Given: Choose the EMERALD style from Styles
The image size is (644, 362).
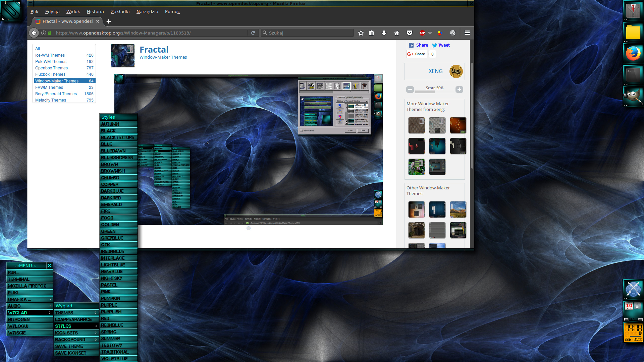Looking at the screenshot, I should click(x=118, y=204).
